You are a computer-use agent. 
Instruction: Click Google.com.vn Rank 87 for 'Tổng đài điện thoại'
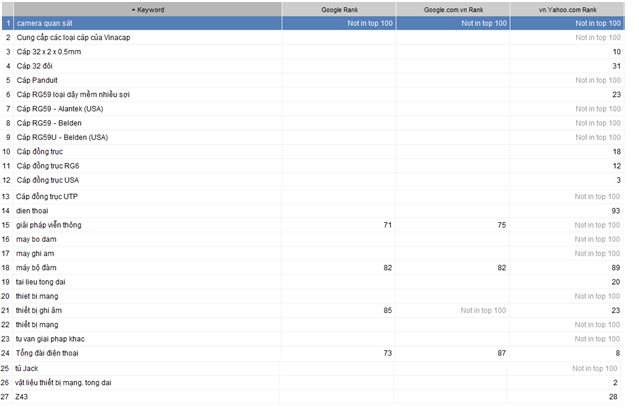501,354
